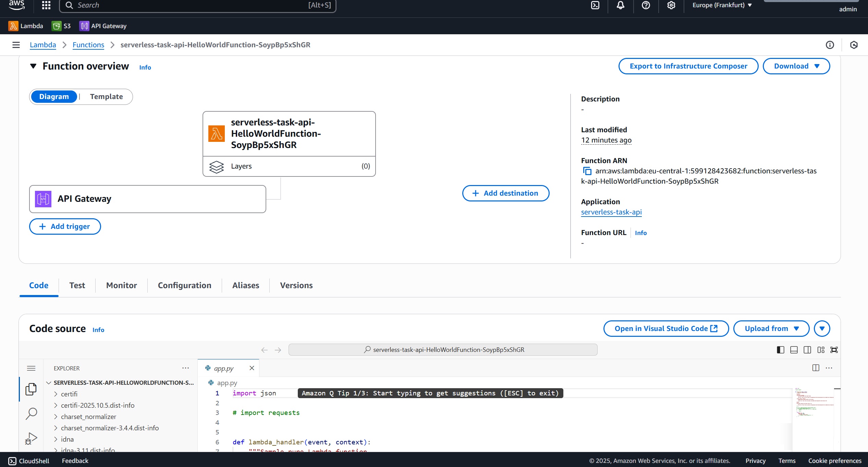Collapse the Function overview section
Screen dimensions: 868x467
(33, 66)
